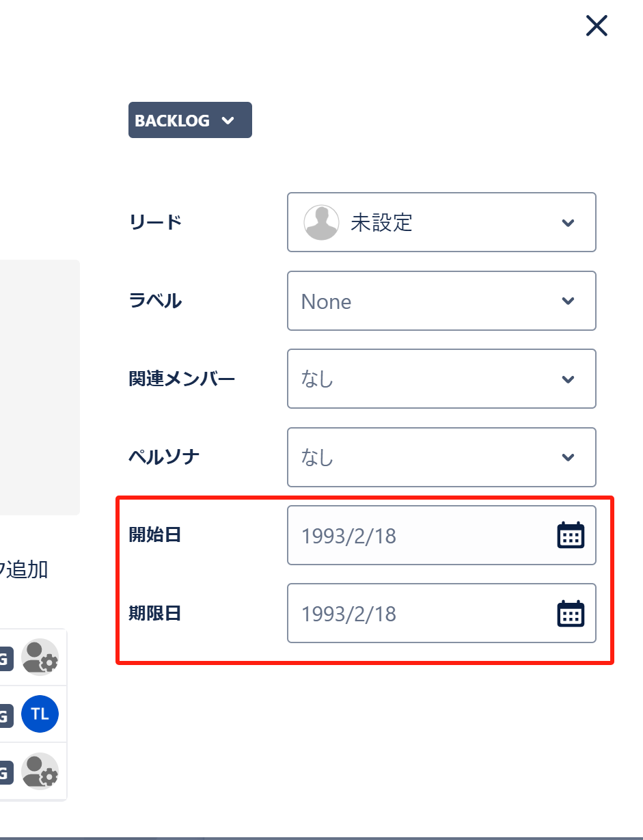Close the detail panel with the X icon
The image size is (643, 840).
pos(597,26)
